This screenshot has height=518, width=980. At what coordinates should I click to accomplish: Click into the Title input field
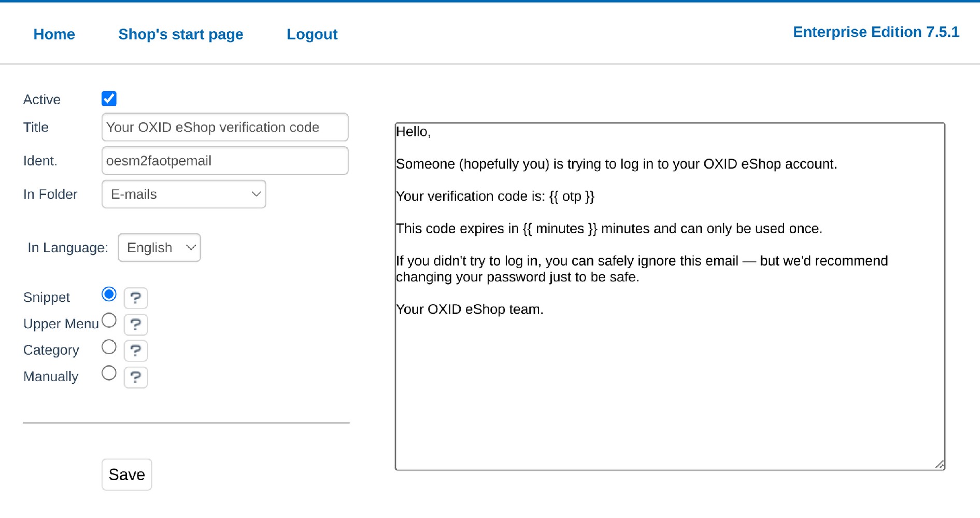pos(225,127)
